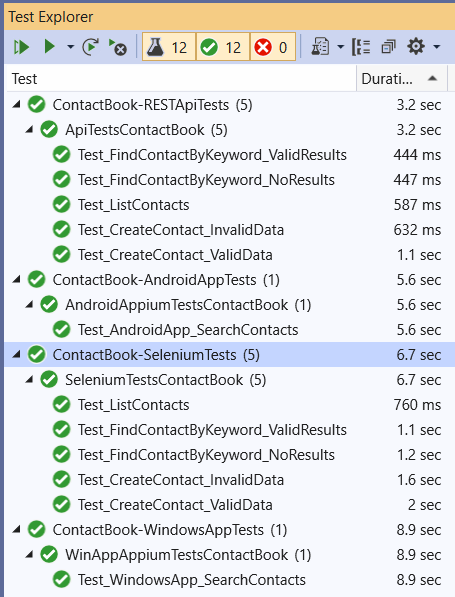Select Test_AndroidApp_SearchContacts test

(188, 330)
